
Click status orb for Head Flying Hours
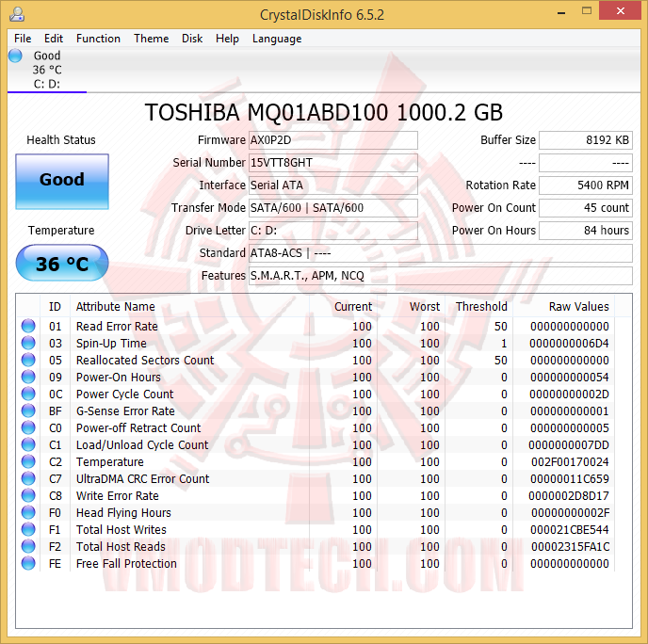tap(28, 512)
